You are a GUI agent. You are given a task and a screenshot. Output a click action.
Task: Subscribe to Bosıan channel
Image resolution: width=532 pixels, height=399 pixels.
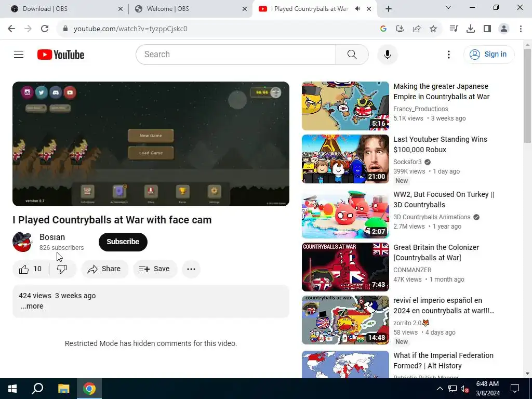123,242
